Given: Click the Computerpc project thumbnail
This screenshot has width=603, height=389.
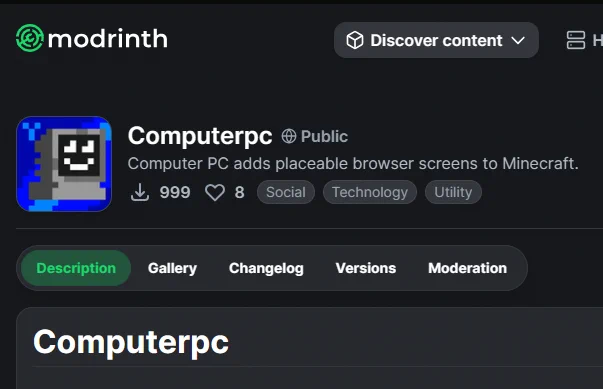Looking at the screenshot, I should pyautogui.click(x=64, y=164).
